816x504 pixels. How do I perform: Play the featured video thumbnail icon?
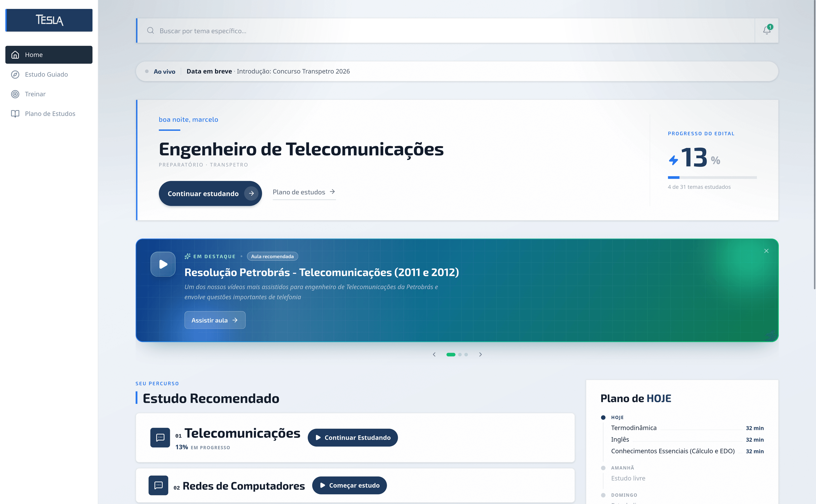click(163, 264)
